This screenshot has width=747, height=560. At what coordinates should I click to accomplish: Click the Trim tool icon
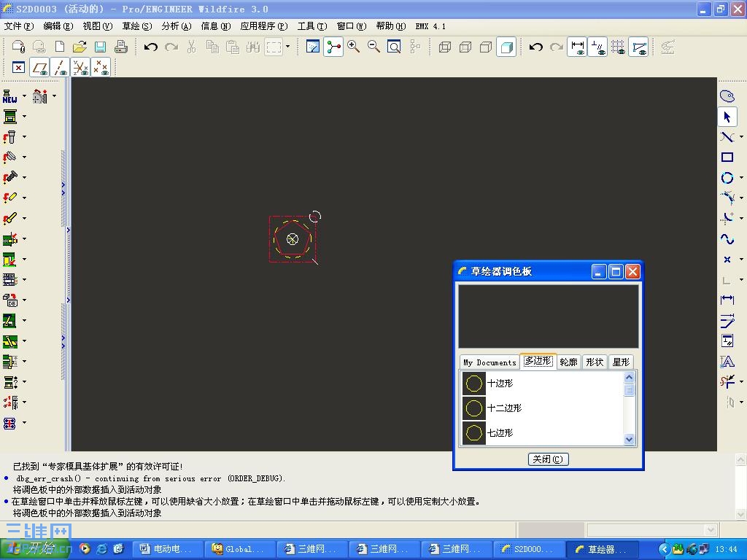(727, 381)
